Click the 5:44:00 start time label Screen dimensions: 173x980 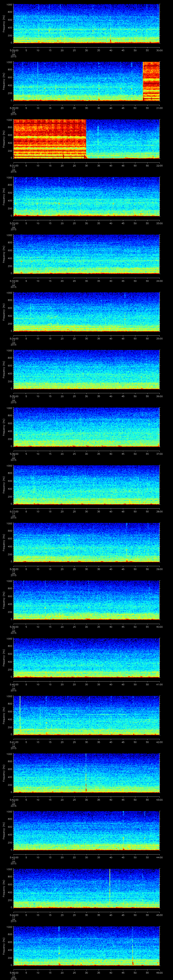(x=14, y=915)
